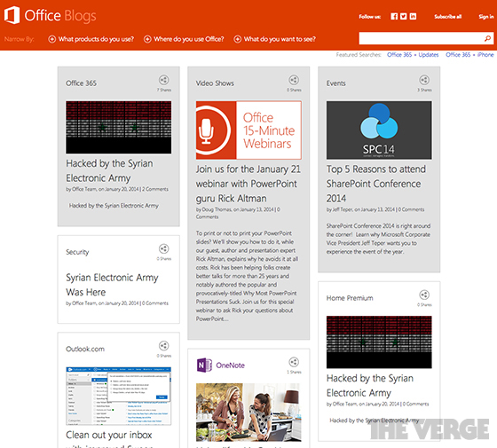This screenshot has width=497, height=448.
Task: Share the Events card
Action: coord(424,80)
